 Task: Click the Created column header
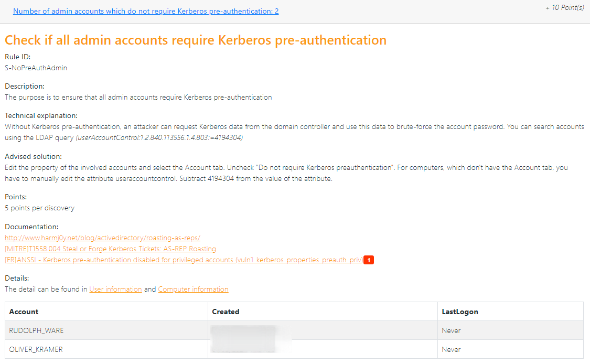point(226,312)
